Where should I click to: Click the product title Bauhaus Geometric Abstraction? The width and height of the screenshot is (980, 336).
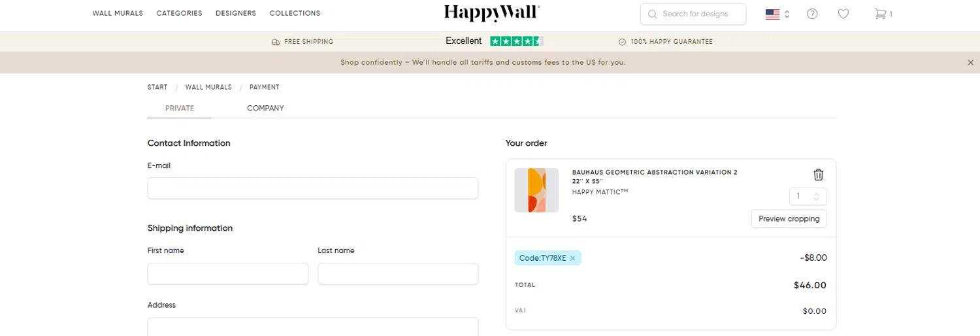(655, 173)
